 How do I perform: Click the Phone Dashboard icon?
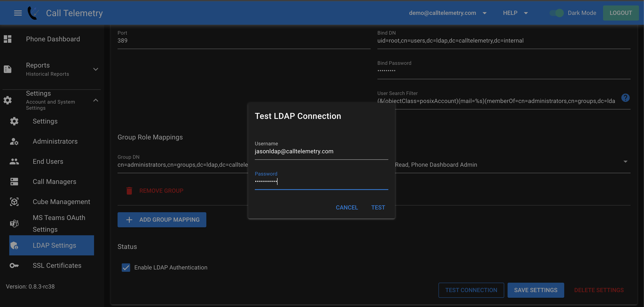[x=7, y=39]
